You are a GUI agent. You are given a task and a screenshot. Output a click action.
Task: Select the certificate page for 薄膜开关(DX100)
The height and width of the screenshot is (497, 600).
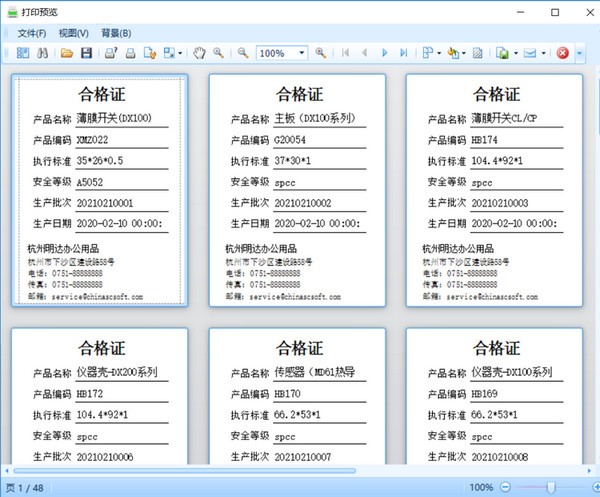point(99,190)
